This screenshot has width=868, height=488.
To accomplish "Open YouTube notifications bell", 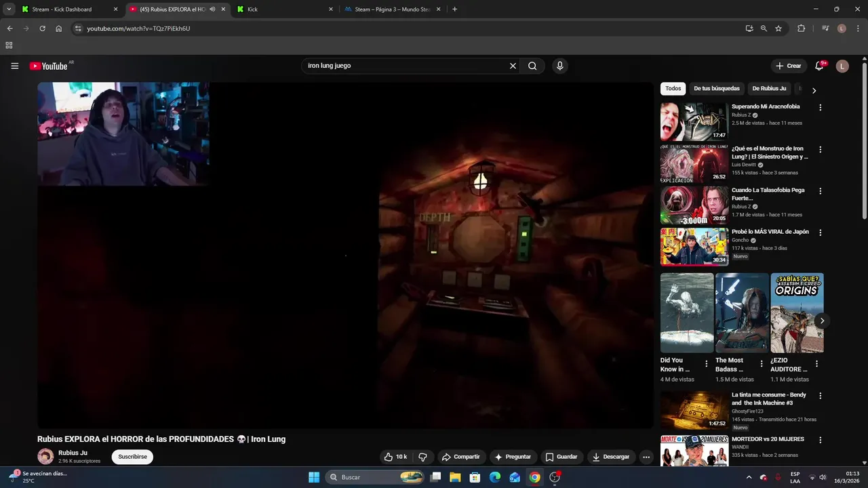I will (819, 66).
